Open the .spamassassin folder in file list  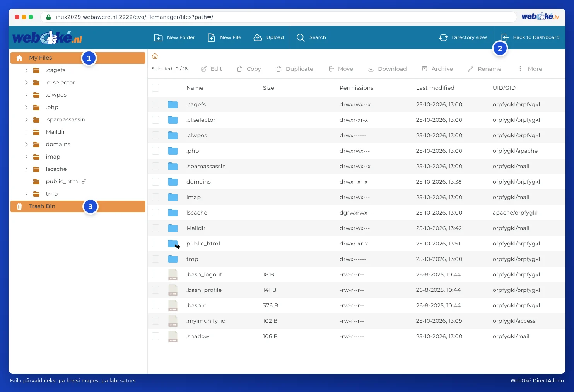coord(206,166)
